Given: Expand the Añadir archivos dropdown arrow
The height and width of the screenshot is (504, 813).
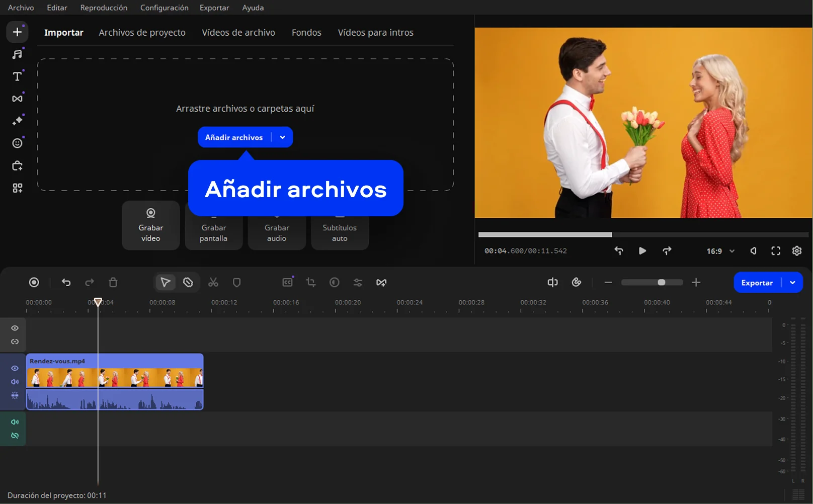Looking at the screenshot, I should 283,137.
